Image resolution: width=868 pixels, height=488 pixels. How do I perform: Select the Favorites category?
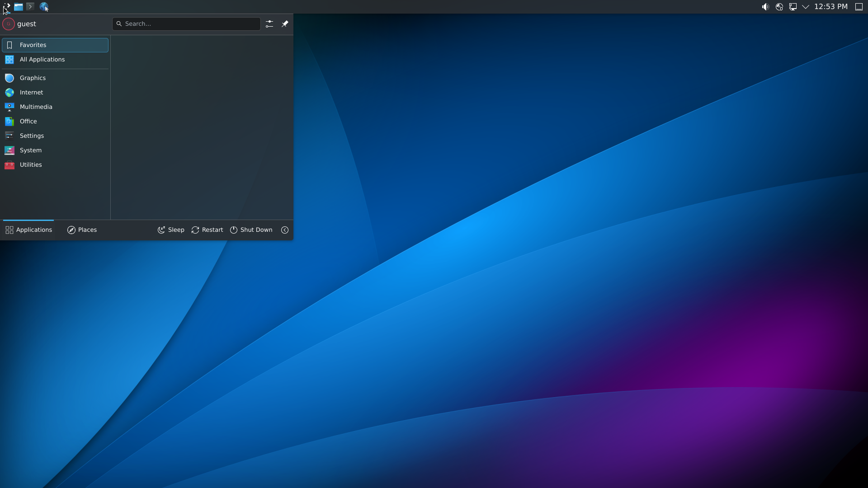pos(55,45)
